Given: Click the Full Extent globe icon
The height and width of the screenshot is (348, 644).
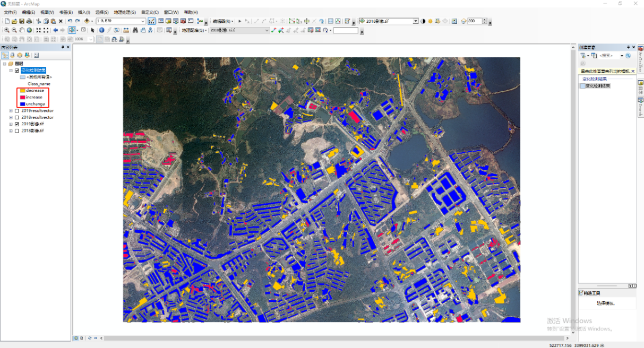Looking at the screenshot, I should coord(29,30).
